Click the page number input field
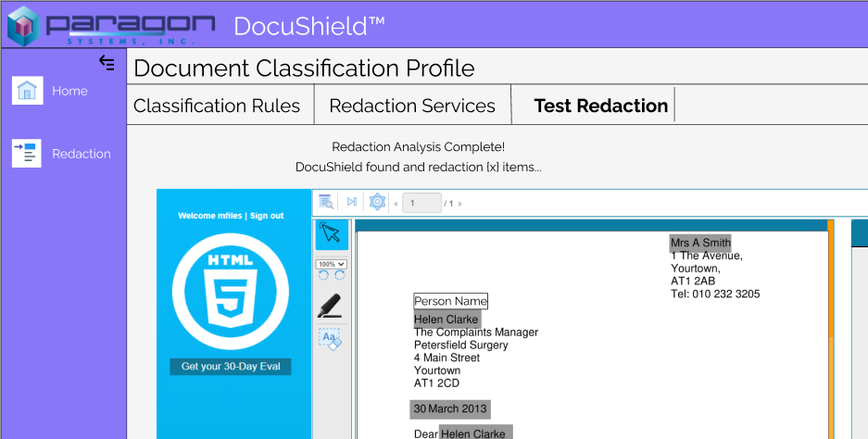868x439 pixels. click(421, 203)
